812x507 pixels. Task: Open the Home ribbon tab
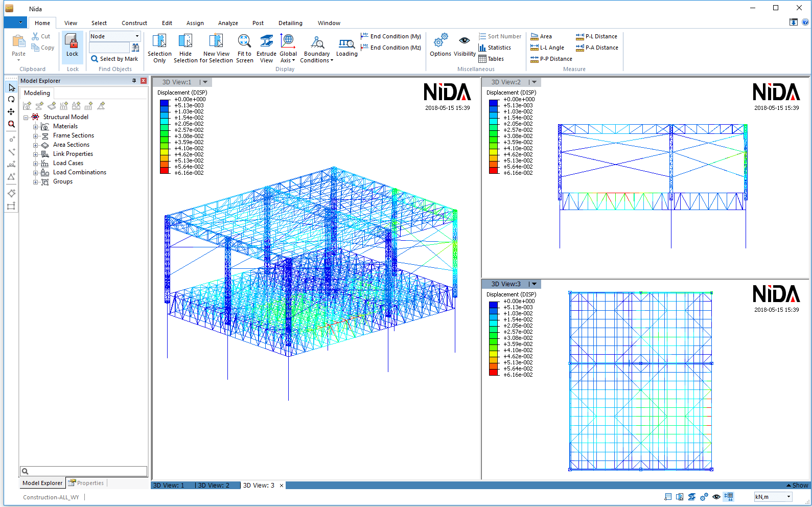pos(42,23)
